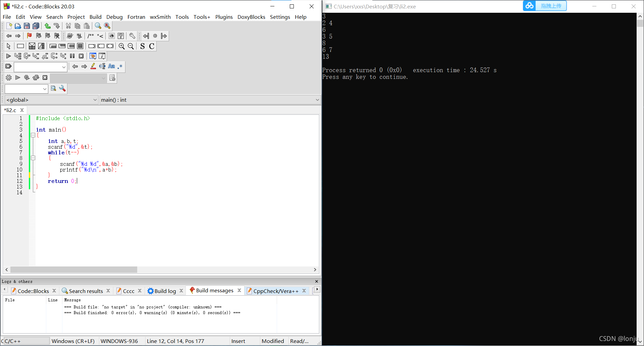Save li2.c with the single floppy icon
Screen dimensions: 644x346
pyautogui.click(x=27, y=26)
